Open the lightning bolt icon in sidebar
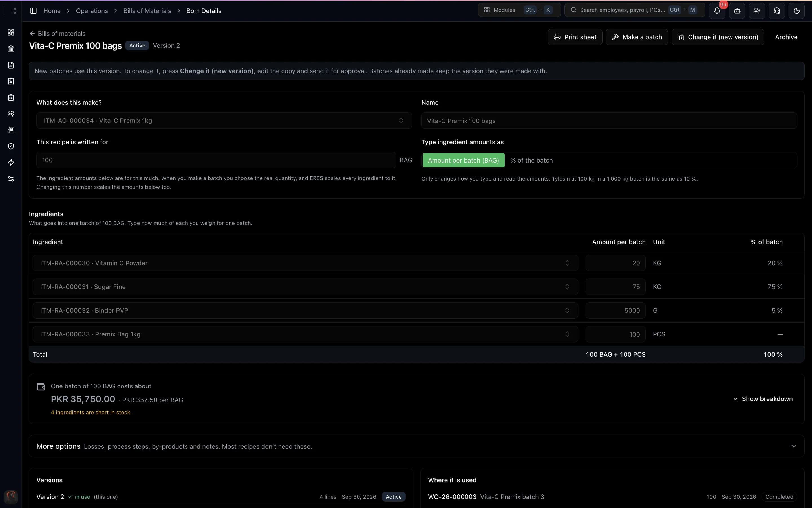The height and width of the screenshot is (508, 812). point(11,163)
